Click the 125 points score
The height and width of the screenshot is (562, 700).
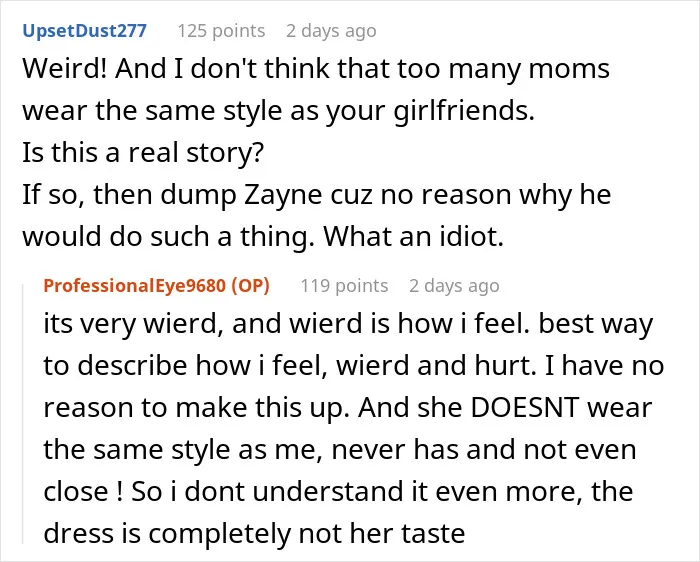coord(221,31)
